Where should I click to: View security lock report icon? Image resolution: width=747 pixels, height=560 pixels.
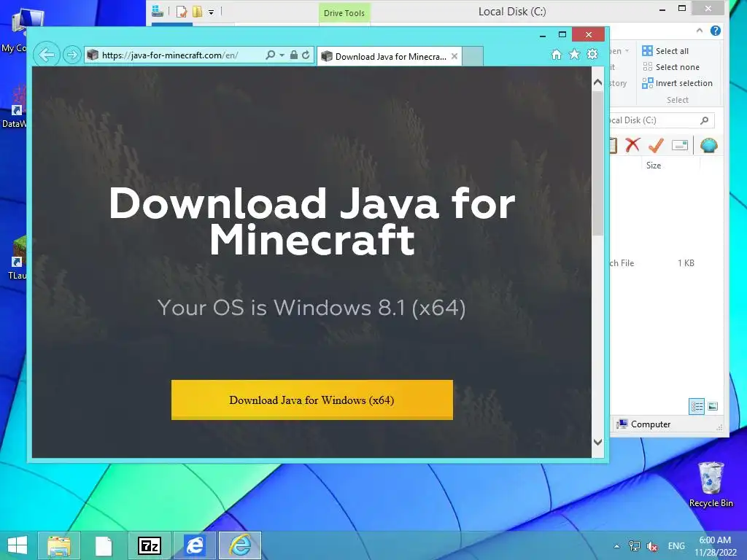[294, 55]
